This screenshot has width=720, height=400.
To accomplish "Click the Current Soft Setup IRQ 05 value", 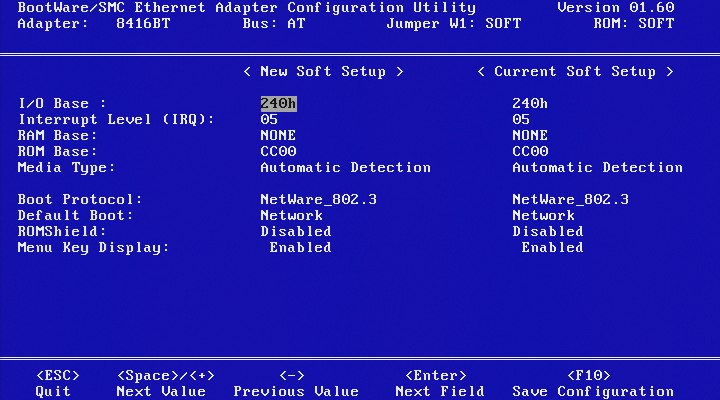I will coord(521,120).
